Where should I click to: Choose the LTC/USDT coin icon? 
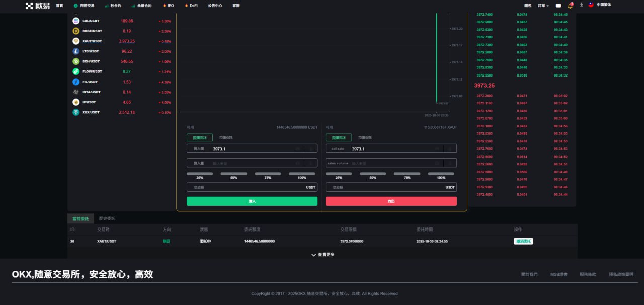point(76,51)
